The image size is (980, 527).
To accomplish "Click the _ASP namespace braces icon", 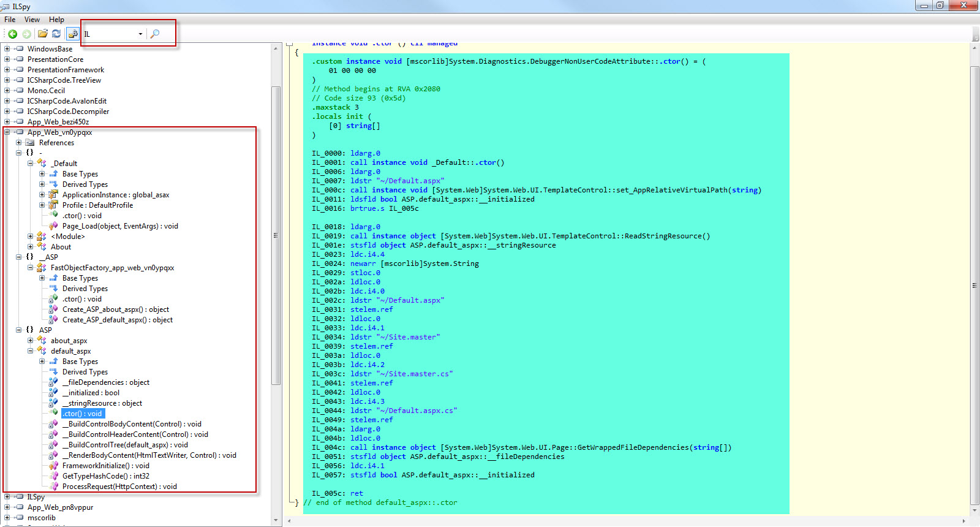I will point(29,257).
